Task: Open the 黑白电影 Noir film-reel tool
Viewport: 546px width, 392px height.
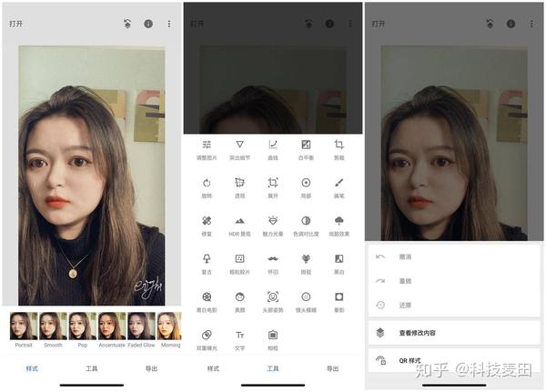Action: (207, 302)
